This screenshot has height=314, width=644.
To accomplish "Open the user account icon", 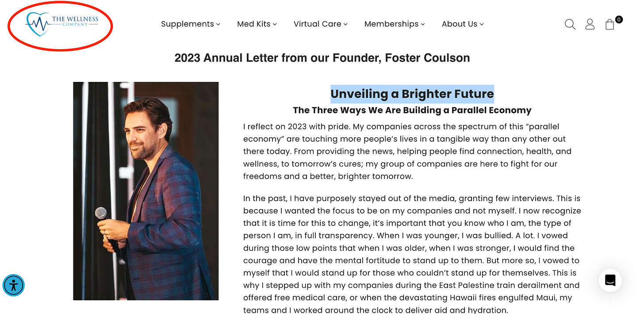I will coord(590,24).
